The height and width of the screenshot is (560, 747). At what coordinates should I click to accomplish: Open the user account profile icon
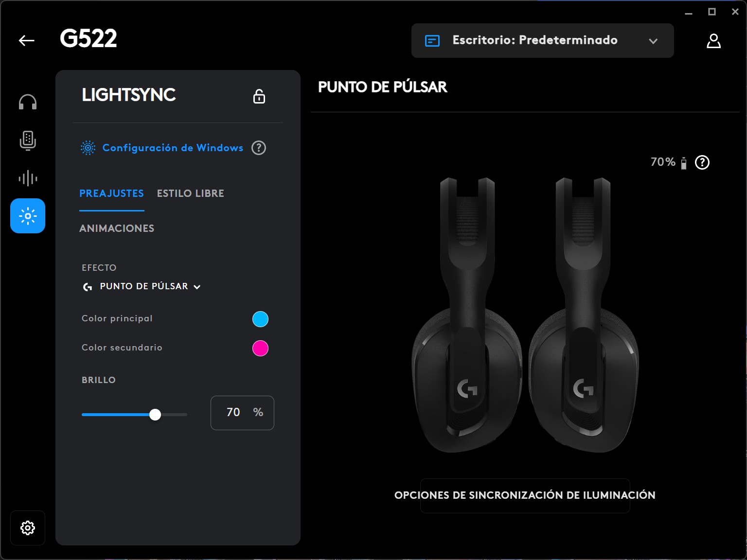(x=713, y=41)
